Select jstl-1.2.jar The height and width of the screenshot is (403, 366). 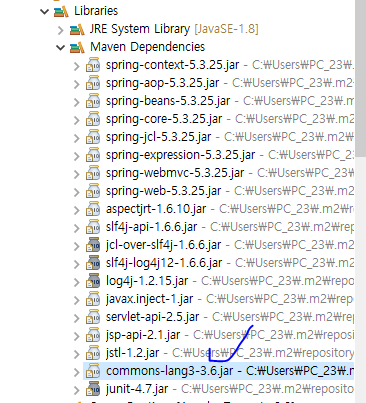coord(133,353)
